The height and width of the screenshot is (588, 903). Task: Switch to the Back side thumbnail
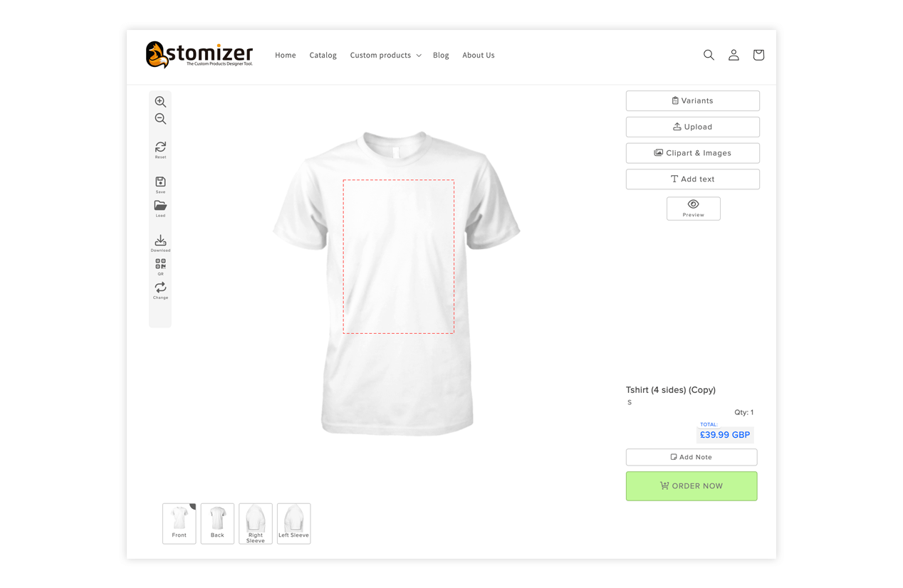click(x=217, y=523)
